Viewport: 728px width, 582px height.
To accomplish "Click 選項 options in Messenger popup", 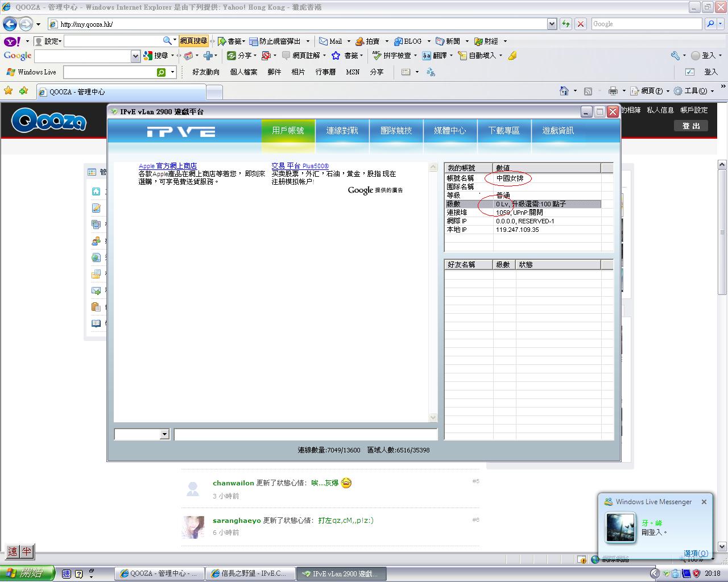I will [x=696, y=553].
